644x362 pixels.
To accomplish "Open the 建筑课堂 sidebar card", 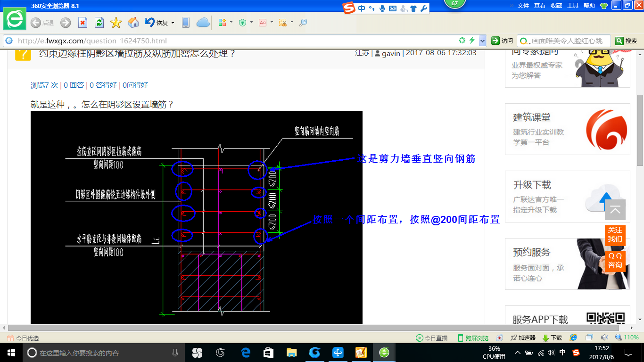I will point(568,129).
